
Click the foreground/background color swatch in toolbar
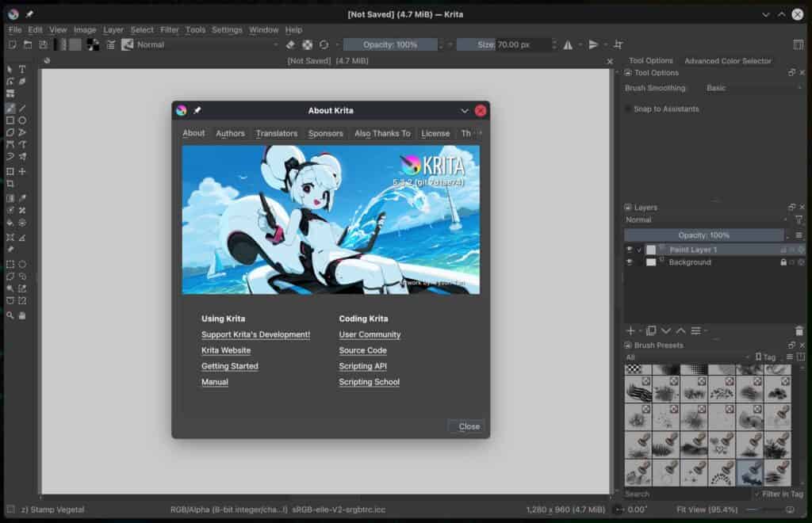coord(94,45)
